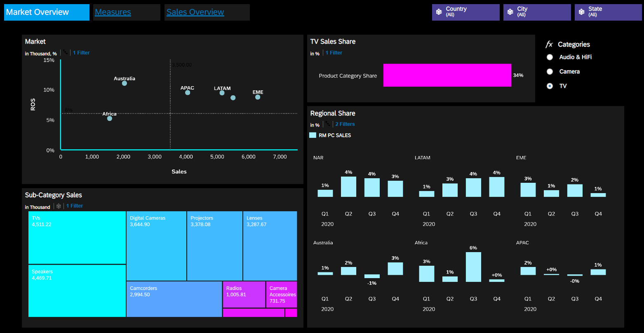This screenshot has width=644, height=333.
Task: Click the 1 Filter link in TV Sales Share
Action: (334, 52)
